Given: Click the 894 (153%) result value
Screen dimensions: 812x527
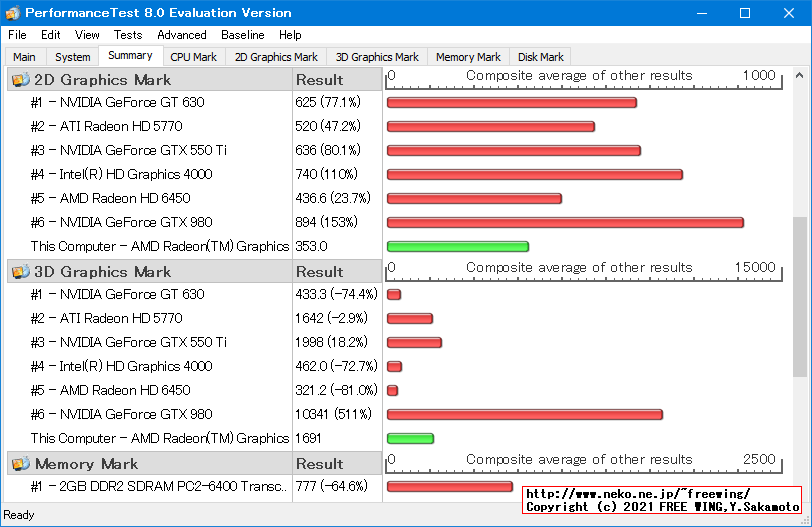Looking at the screenshot, I should [x=326, y=222].
